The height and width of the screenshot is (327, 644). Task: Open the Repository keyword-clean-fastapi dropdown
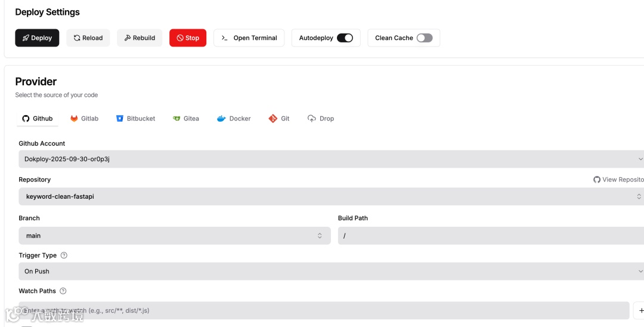(x=331, y=196)
